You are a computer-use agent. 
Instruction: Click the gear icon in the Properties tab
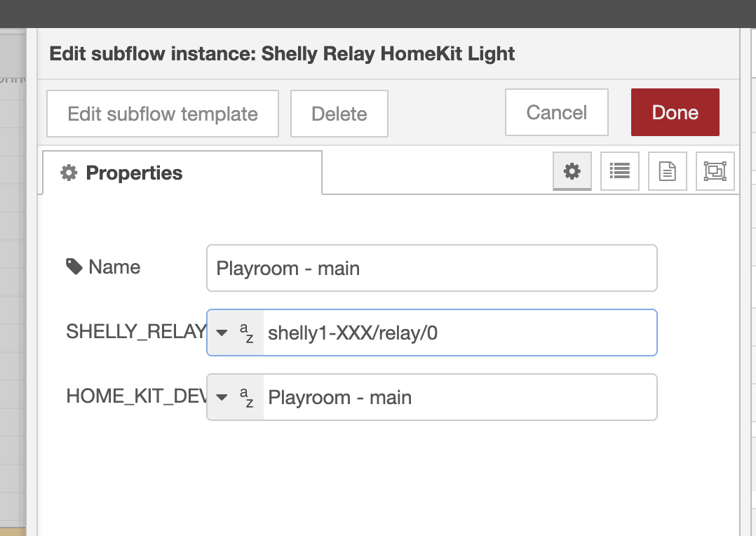point(68,172)
